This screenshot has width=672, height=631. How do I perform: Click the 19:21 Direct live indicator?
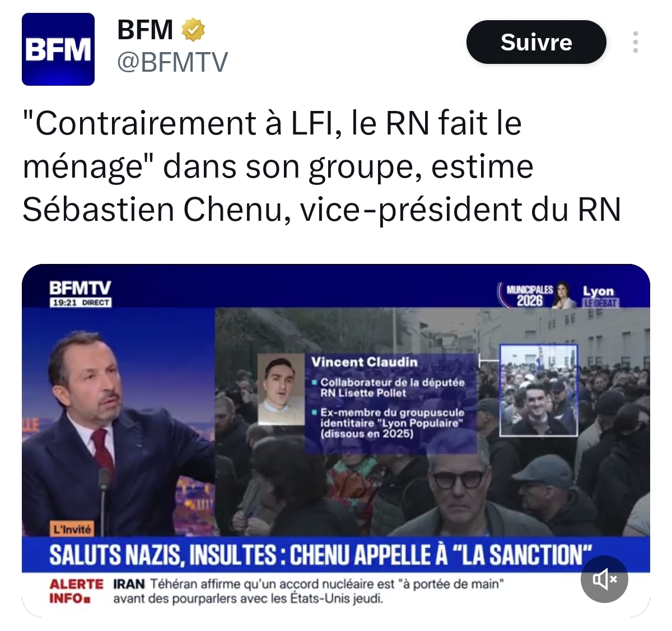[x=81, y=303]
